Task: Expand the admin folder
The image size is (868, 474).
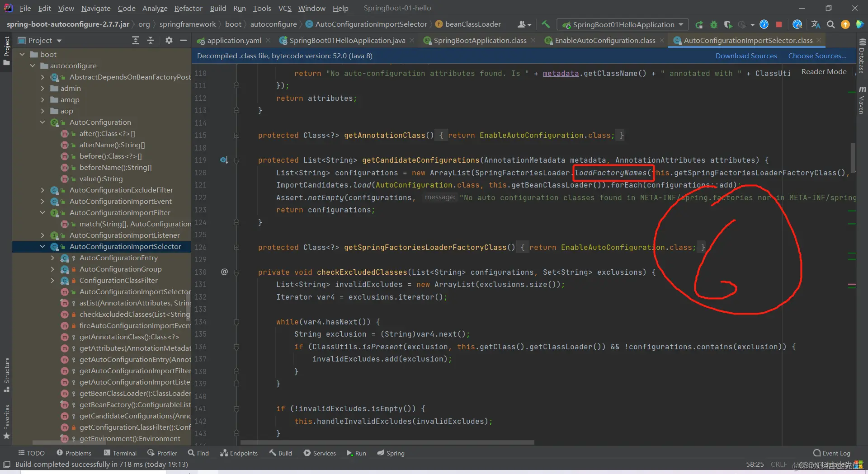Action: pyautogui.click(x=42, y=88)
